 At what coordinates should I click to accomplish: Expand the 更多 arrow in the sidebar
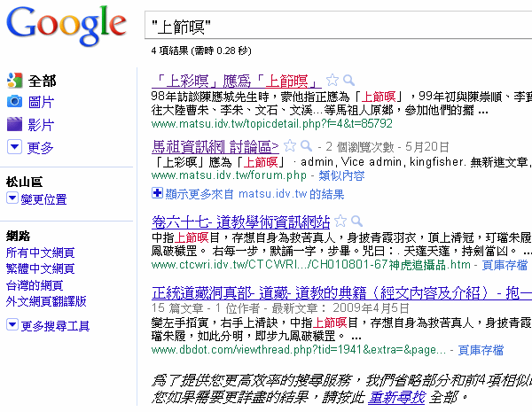point(14,147)
